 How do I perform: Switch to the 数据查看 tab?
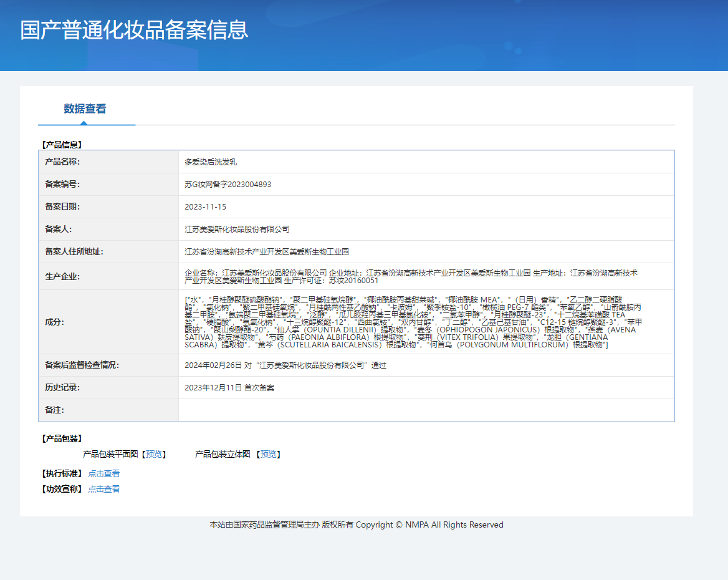[85, 109]
